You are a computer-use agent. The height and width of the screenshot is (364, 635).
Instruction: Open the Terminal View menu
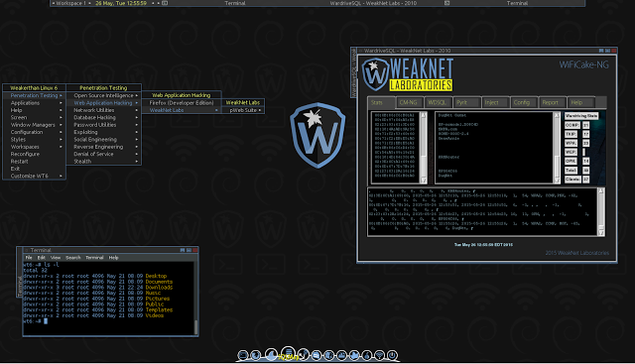pos(56,258)
